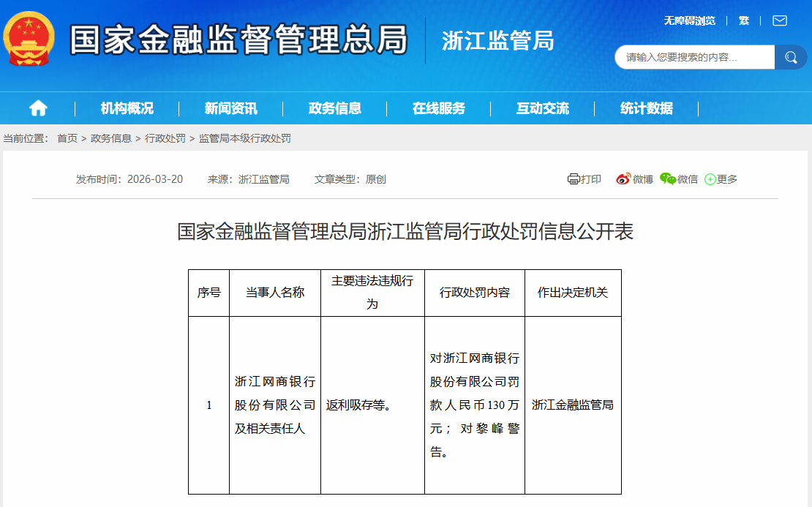The width and height of the screenshot is (812, 507).
Task: Open the mail envelope icon
Action: pos(780,20)
